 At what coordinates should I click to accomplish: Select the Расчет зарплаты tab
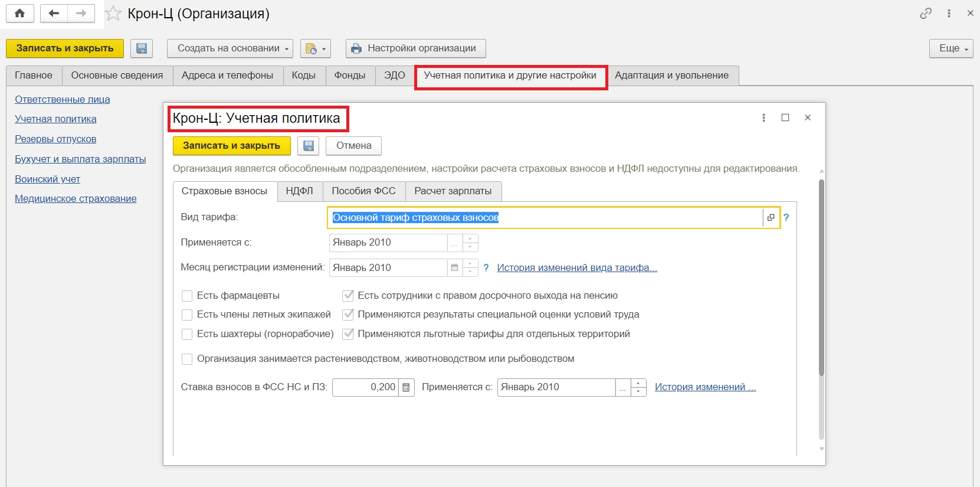pyautogui.click(x=453, y=191)
